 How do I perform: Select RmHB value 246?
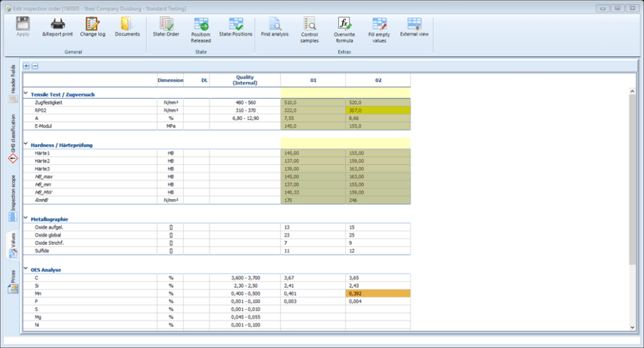tap(378, 200)
